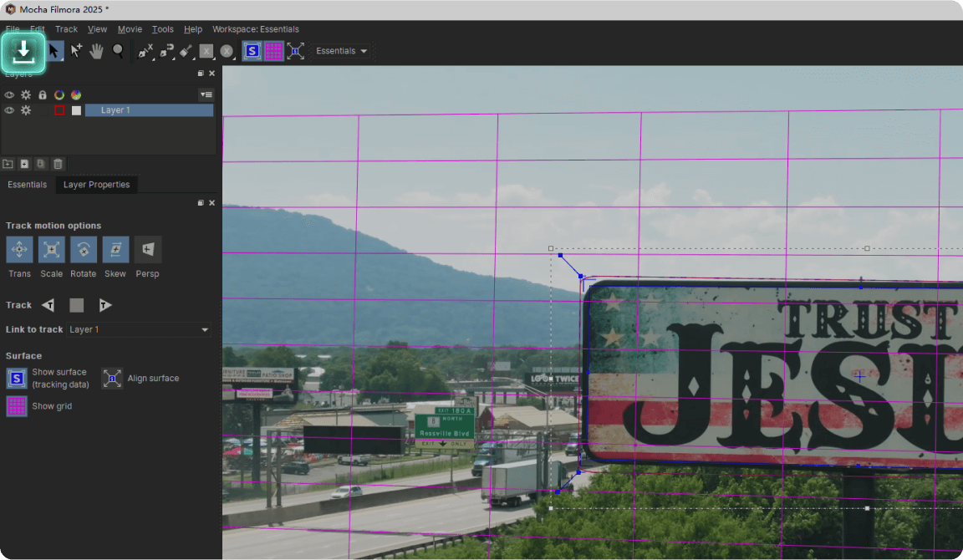Toggle Trans track motion option
Image resolution: width=963 pixels, height=560 pixels.
(x=19, y=249)
